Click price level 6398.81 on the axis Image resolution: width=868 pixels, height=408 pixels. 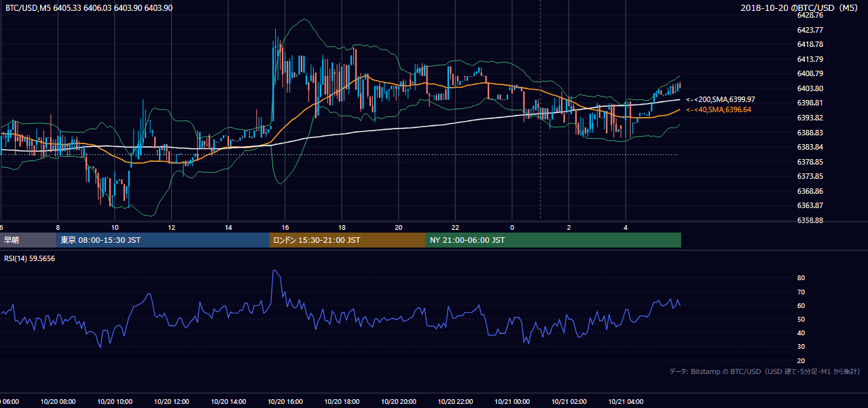810,103
